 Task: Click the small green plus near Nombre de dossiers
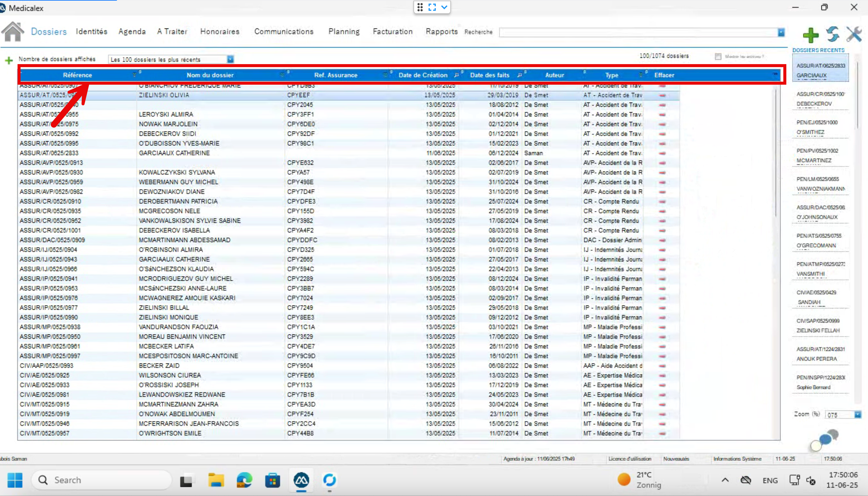pos(9,60)
